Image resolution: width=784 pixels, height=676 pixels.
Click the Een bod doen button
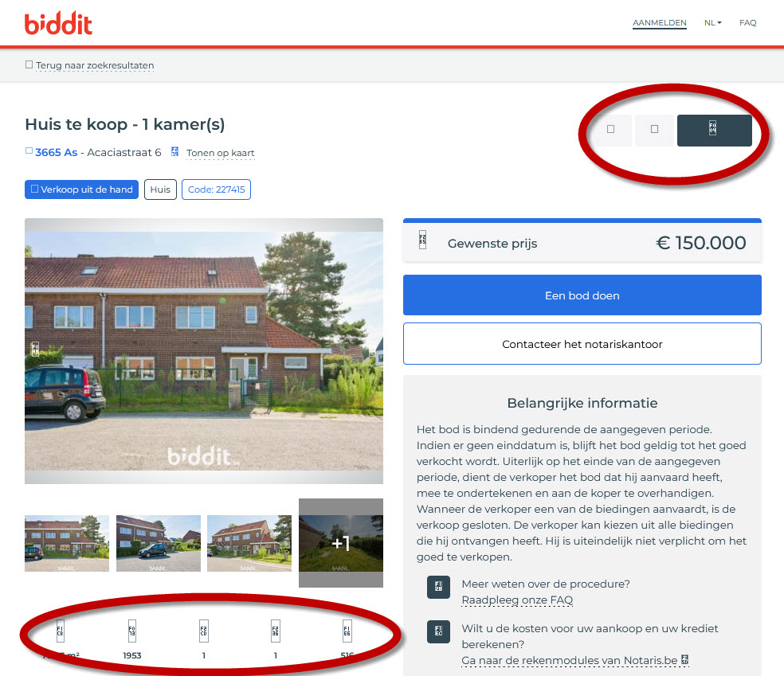click(582, 295)
